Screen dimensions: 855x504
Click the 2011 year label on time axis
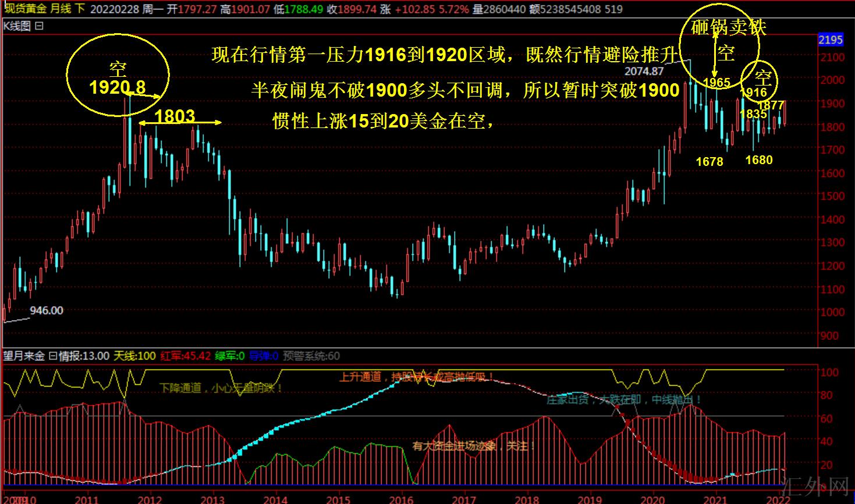(87, 499)
